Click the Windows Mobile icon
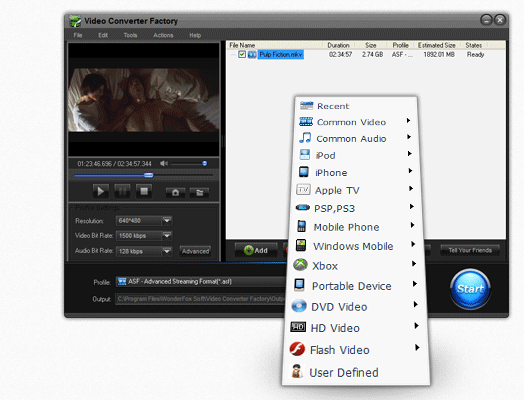This screenshot has height=400, width=524. tap(301, 245)
